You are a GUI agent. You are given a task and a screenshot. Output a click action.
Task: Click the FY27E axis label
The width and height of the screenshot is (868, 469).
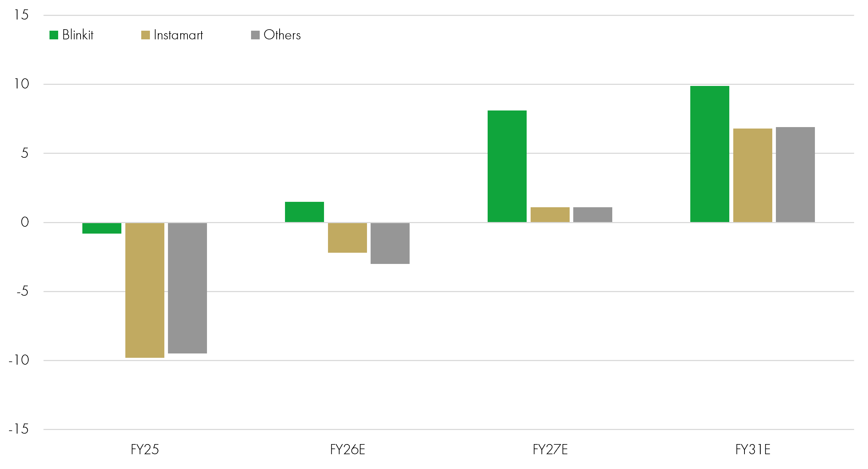tap(550, 450)
